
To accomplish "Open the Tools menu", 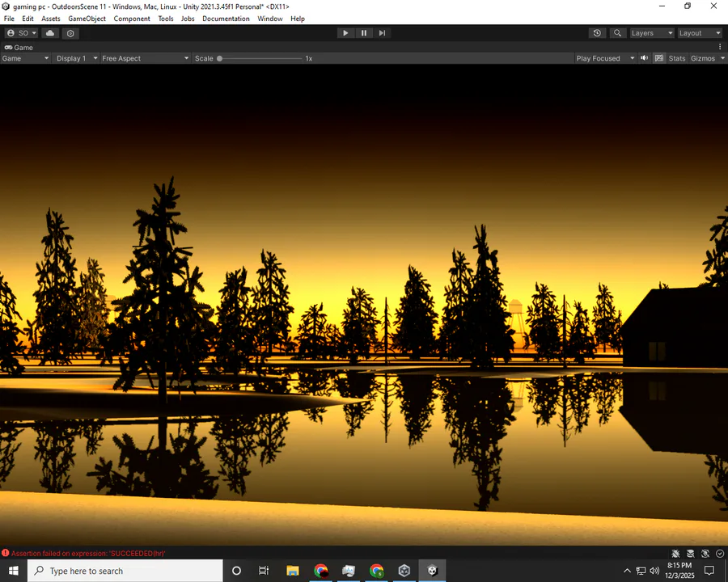I will (165, 19).
